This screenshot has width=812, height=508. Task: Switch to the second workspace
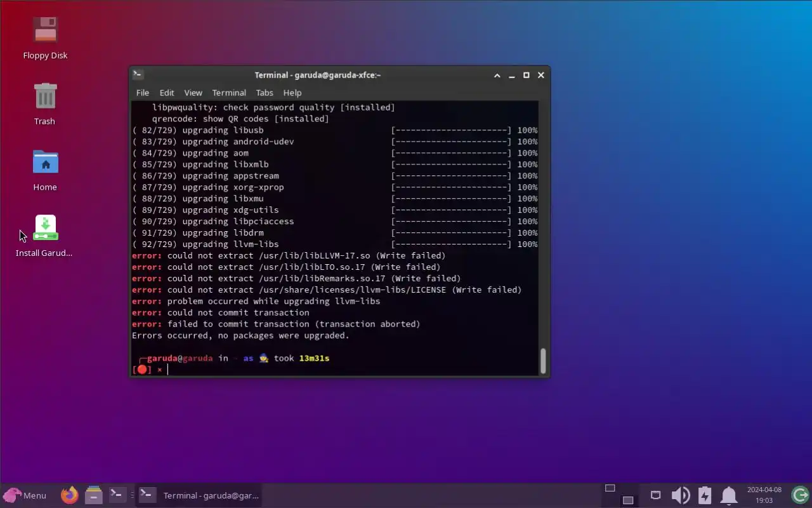coord(627,500)
